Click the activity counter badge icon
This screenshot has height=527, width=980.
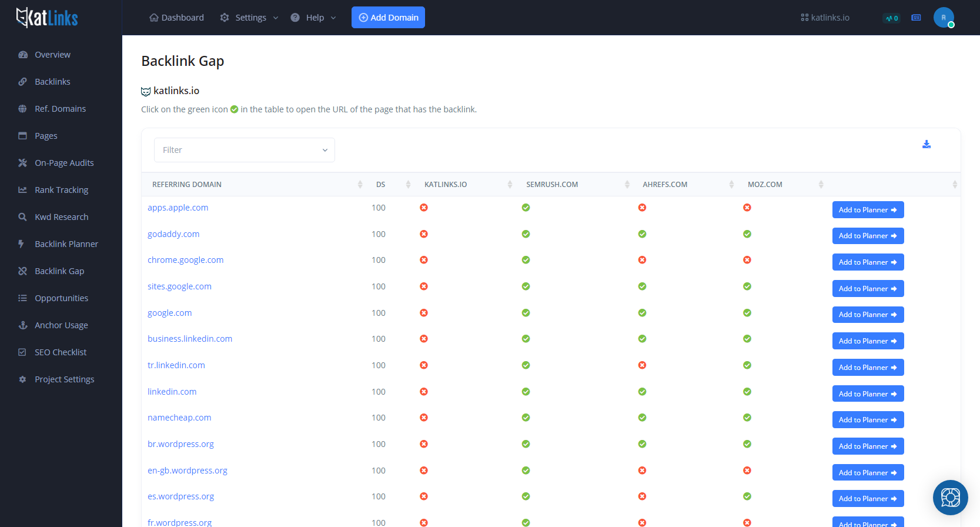[x=891, y=18]
